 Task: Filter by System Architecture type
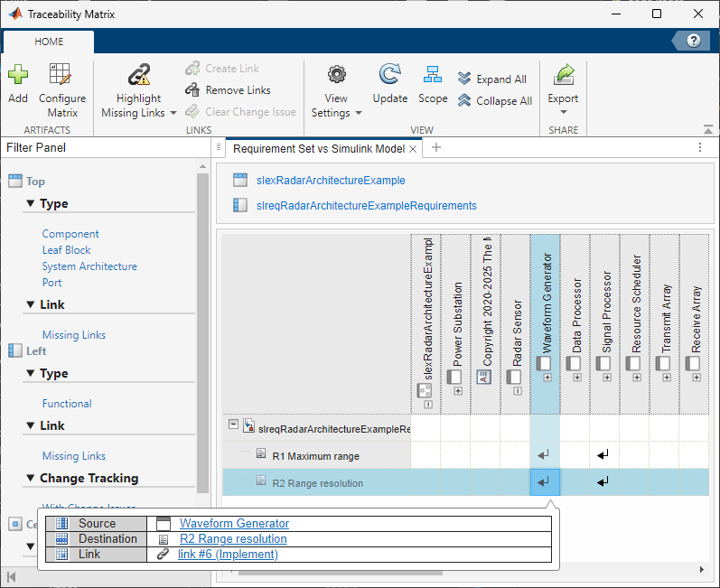pyautogui.click(x=89, y=266)
